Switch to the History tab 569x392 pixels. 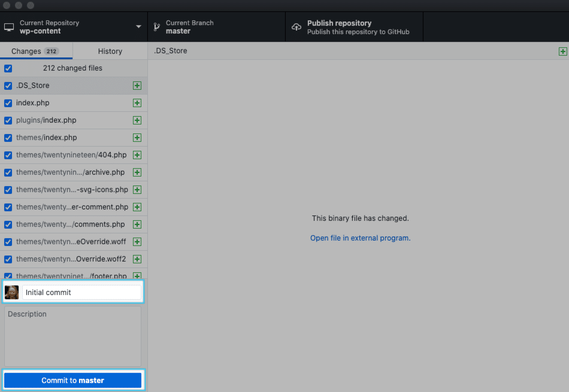pyautogui.click(x=110, y=51)
